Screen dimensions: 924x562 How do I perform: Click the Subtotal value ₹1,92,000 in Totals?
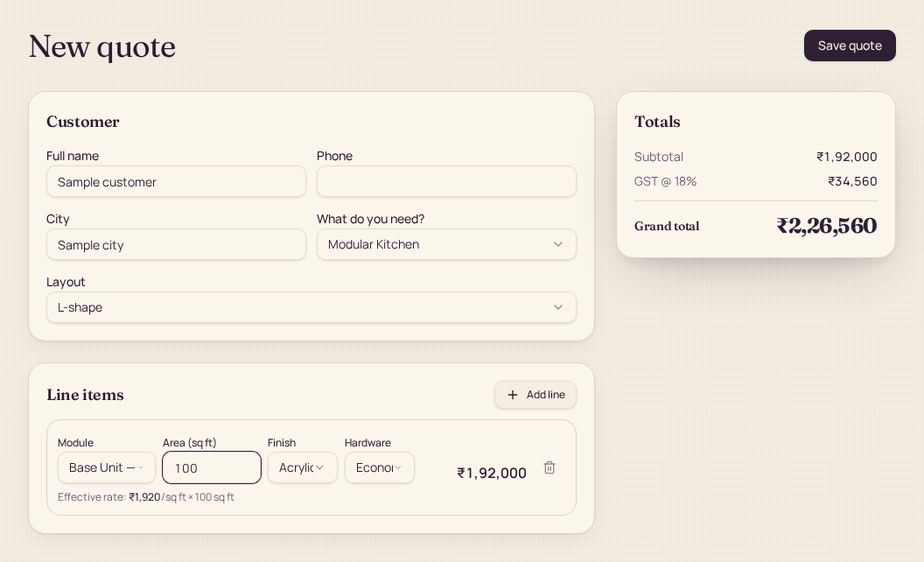[x=847, y=157]
